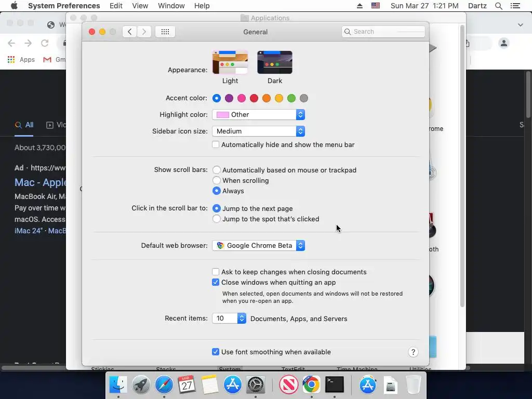The width and height of the screenshot is (532, 399).
Task: Choose the yellow accent color
Action: tap(279, 98)
